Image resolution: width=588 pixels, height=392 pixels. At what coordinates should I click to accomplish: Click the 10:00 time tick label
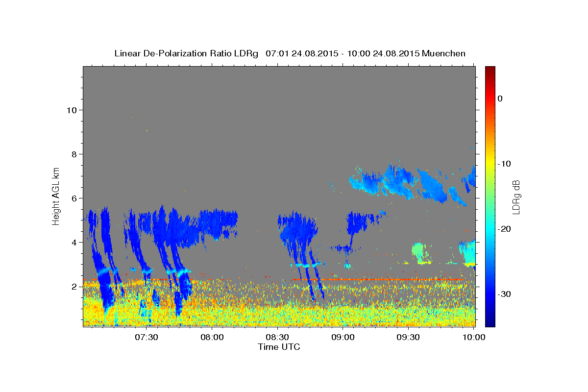(x=474, y=337)
